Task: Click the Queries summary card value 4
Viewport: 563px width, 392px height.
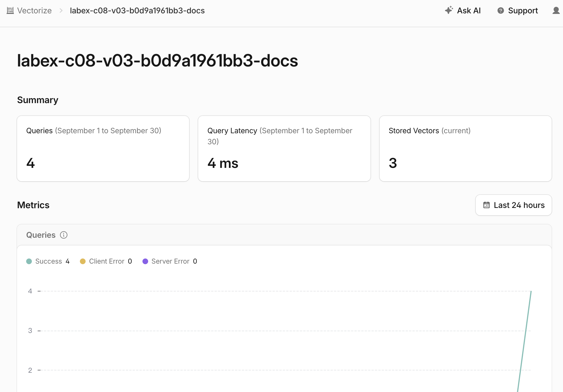Action: 30,163
